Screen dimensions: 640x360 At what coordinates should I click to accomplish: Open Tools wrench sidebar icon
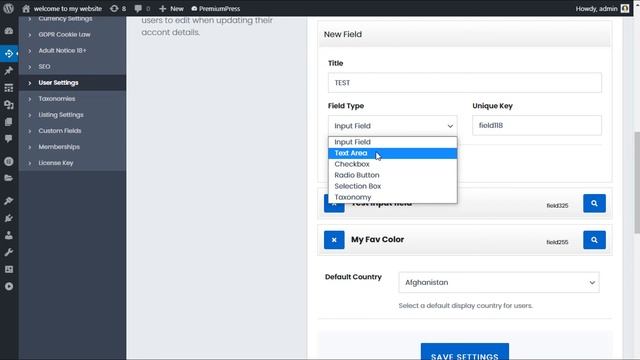9,252
